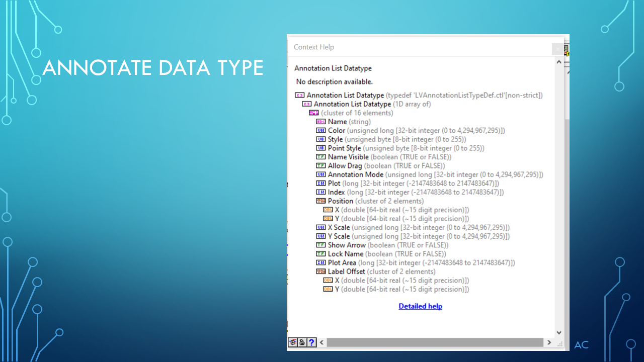Open More Help via blue question mark
The image size is (644, 362).
tap(311, 342)
